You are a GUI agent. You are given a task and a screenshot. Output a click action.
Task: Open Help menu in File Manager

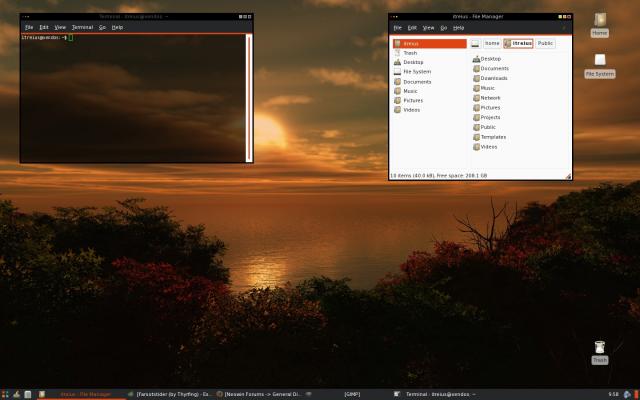tap(458, 28)
